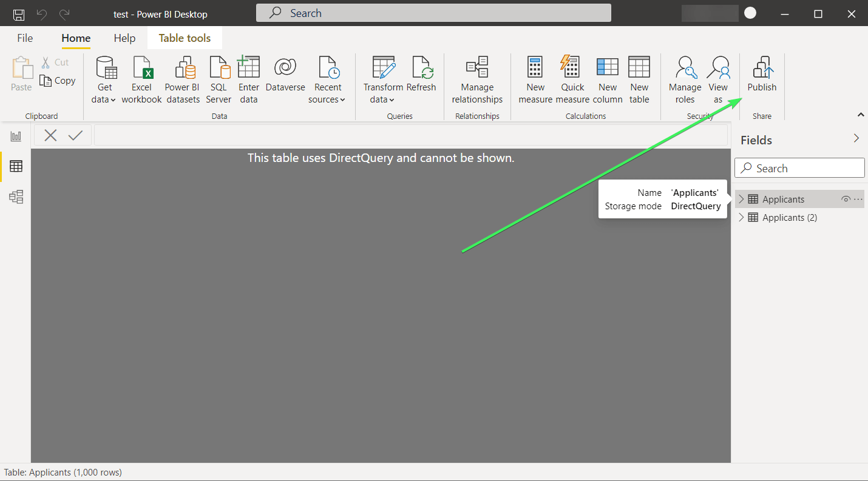Open Recent sources list
868x481 pixels.
328,81
